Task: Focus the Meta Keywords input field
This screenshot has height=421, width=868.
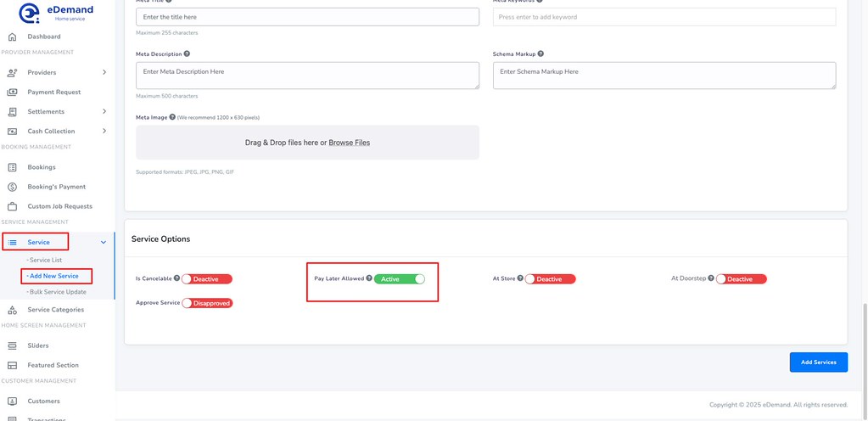Action: pos(664,17)
